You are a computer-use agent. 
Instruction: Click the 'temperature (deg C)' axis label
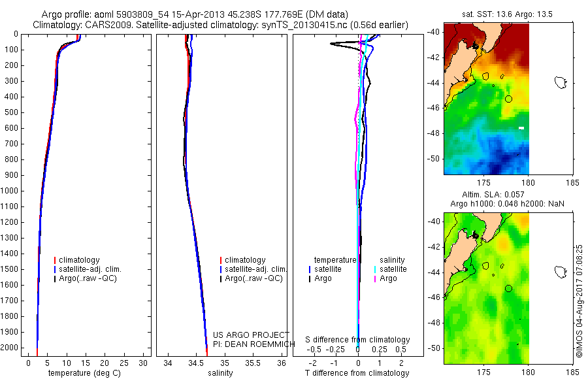84,373
